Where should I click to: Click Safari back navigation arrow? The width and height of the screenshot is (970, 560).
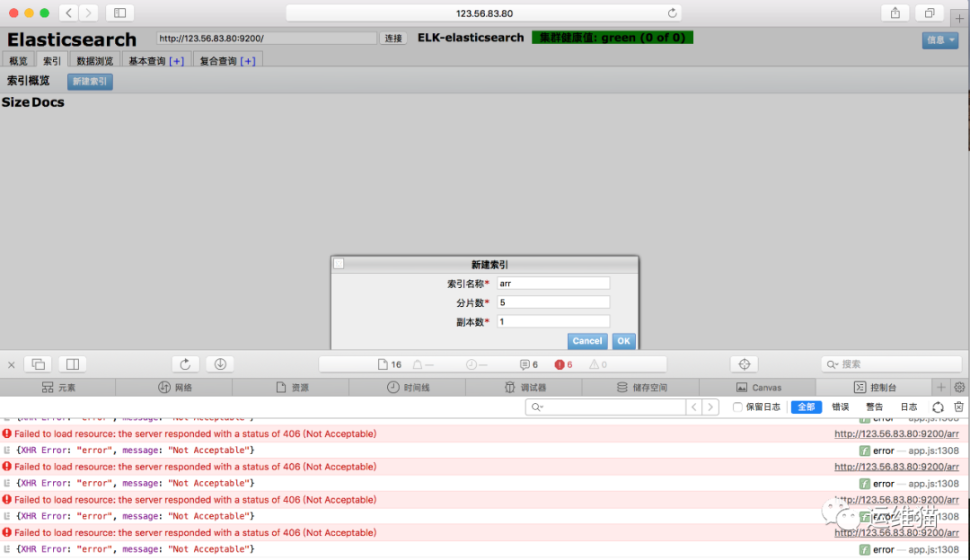[68, 13]
